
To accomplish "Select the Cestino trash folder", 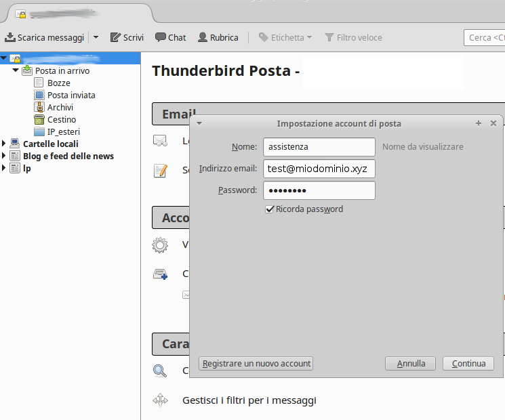I will click(x=61, y=119).
